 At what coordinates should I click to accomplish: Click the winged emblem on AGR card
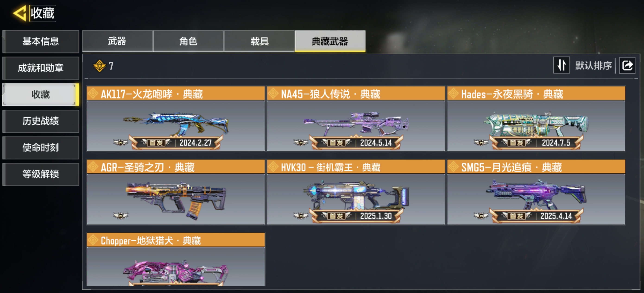pyautogui.click(x=120, y=216)
